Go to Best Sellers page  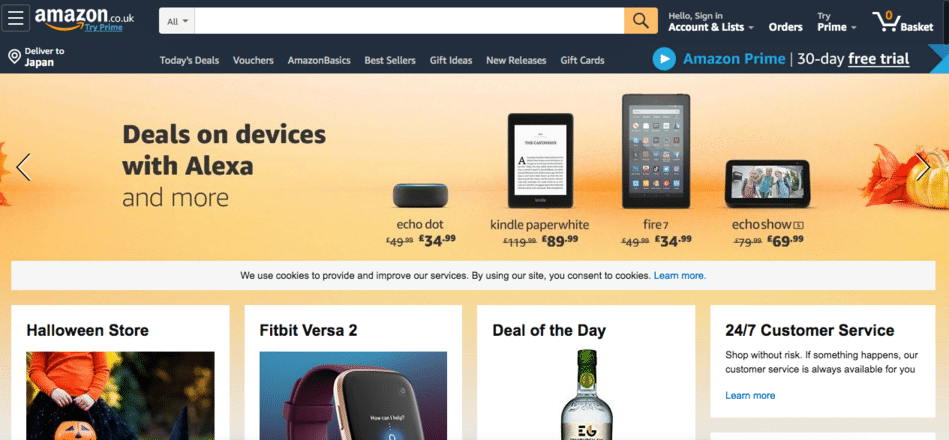pyautogui.click(x=390, y=61)
